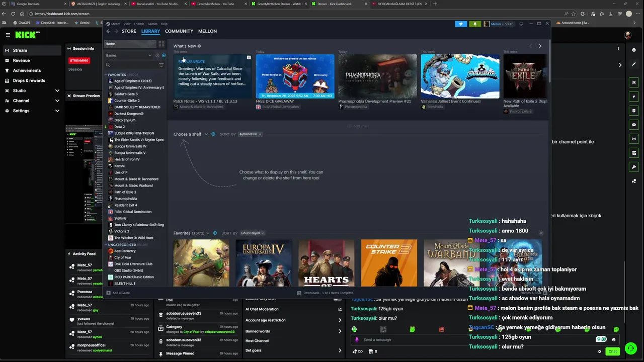
Task: Open the Steam menu in title bar
Action: click(116, 24)
